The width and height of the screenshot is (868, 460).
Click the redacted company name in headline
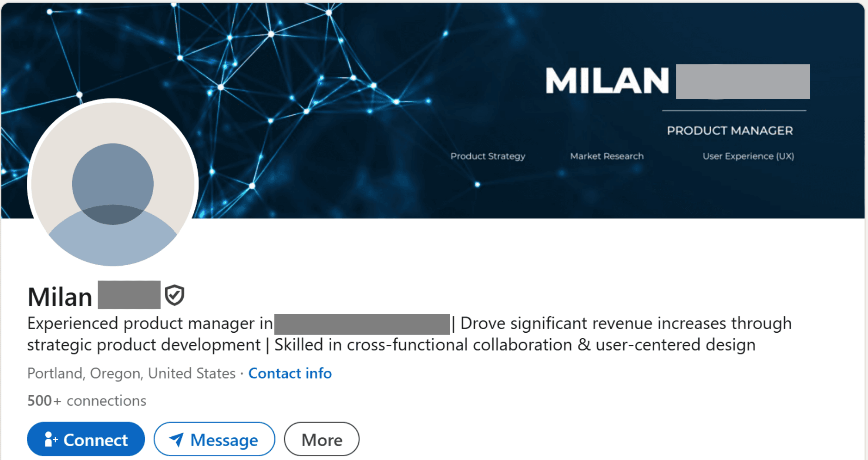[x=362, y=324]
